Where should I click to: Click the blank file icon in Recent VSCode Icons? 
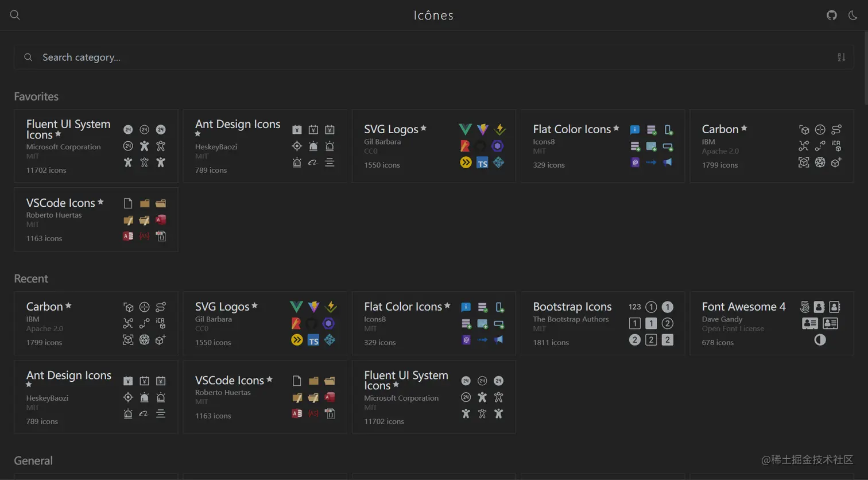pos(297,381)
